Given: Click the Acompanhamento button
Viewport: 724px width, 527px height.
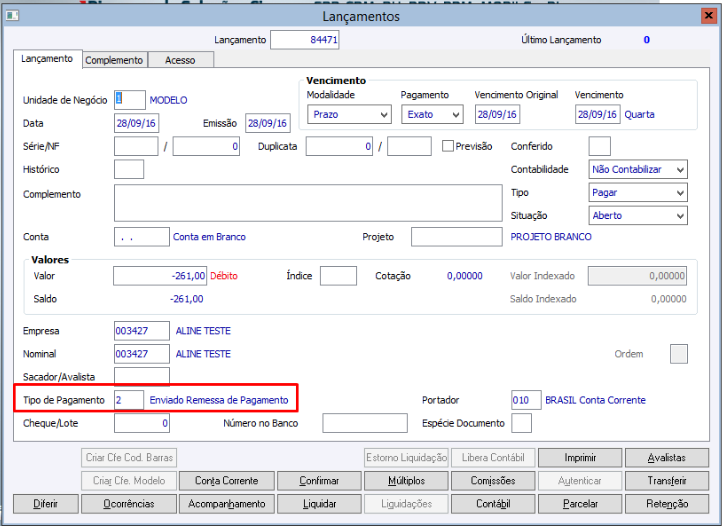Looking at the screenshot, I should [x=227, y=504].
